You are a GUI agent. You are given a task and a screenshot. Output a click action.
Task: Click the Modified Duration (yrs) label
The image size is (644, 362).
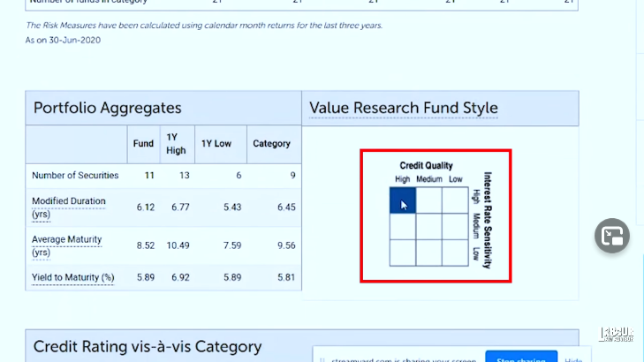coord(69,207)
